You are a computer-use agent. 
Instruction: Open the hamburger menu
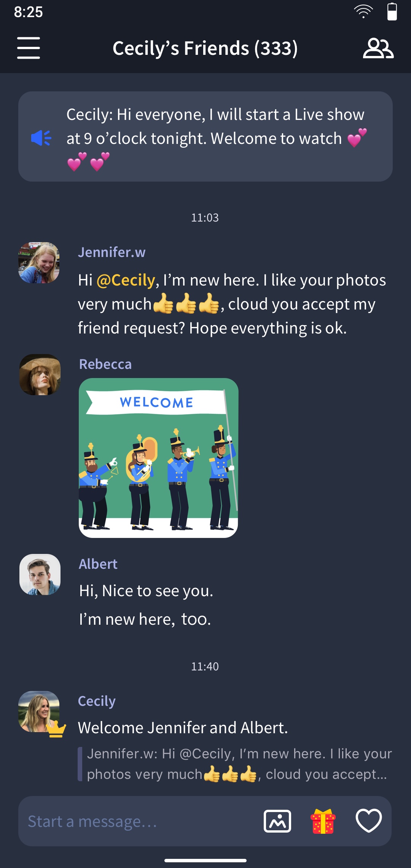click(29, 48)
